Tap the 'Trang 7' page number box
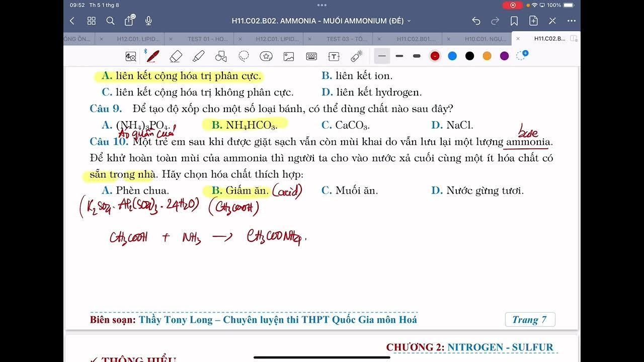 (x=530, y=320)
